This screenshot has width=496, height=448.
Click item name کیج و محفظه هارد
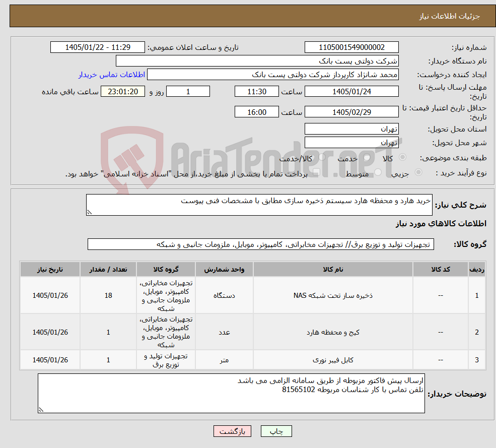coord(333,332)
